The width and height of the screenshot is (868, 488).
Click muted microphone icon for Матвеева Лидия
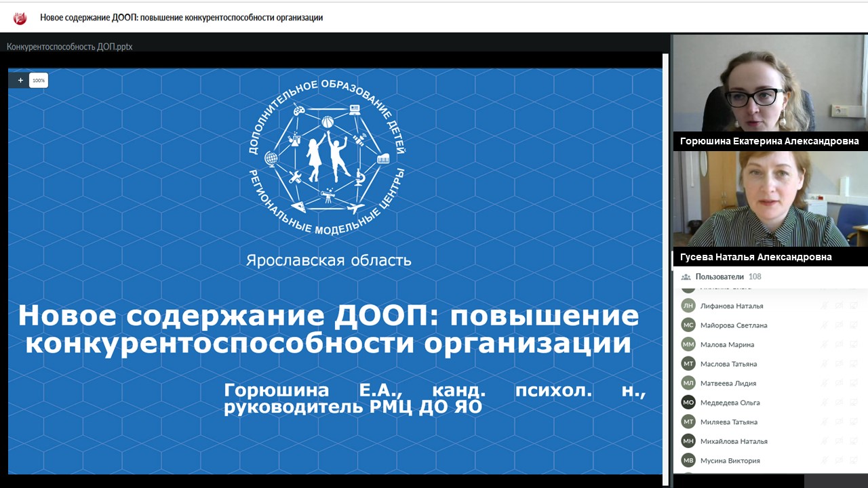coord(825,383)
